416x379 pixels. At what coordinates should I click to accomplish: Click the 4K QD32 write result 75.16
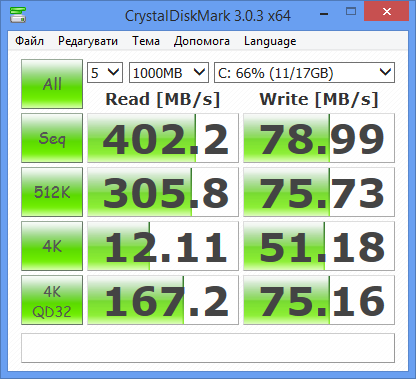coord(319,300)
